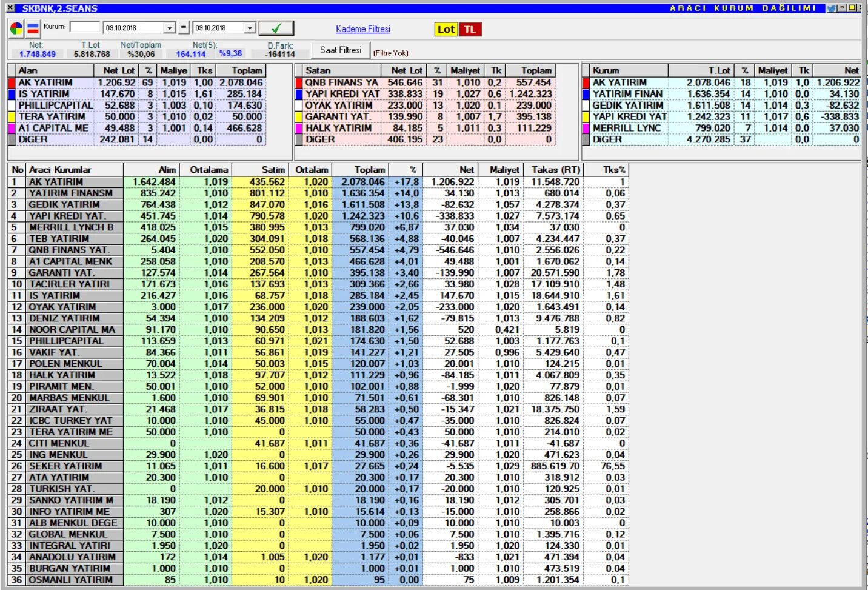Click the yellow swatch beside YAPI KREDI YAT in Kurum
Image resolution: width=868 pixels, height=590 pixels.
point(586,116)
